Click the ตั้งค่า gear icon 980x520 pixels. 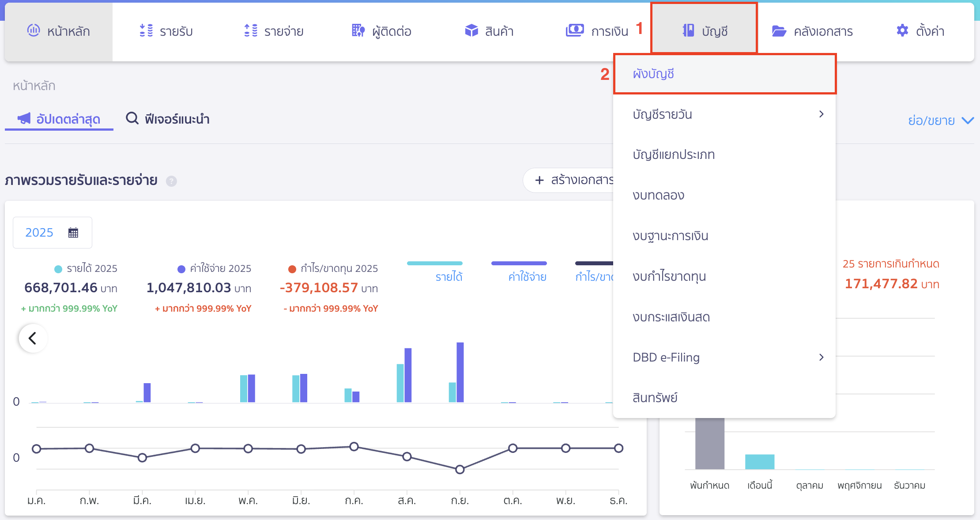point(902,30)
